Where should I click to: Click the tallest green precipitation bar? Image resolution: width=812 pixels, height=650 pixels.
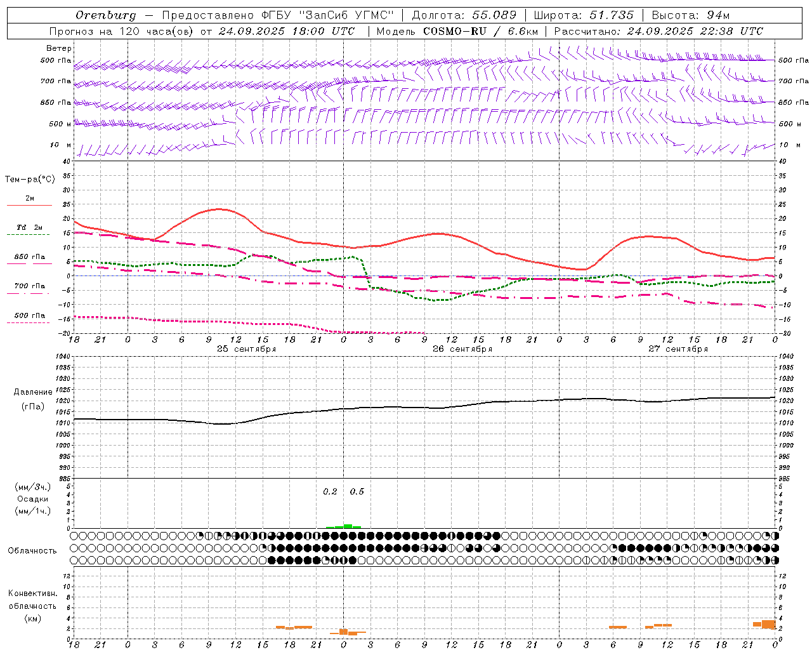[348, 526]
